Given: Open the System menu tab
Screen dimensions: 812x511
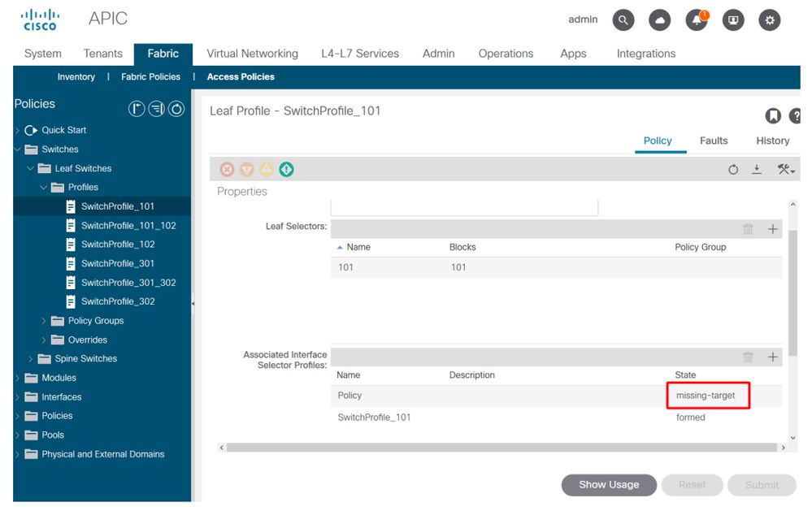Looking at the screenshot, I should (x=42, y=54).
